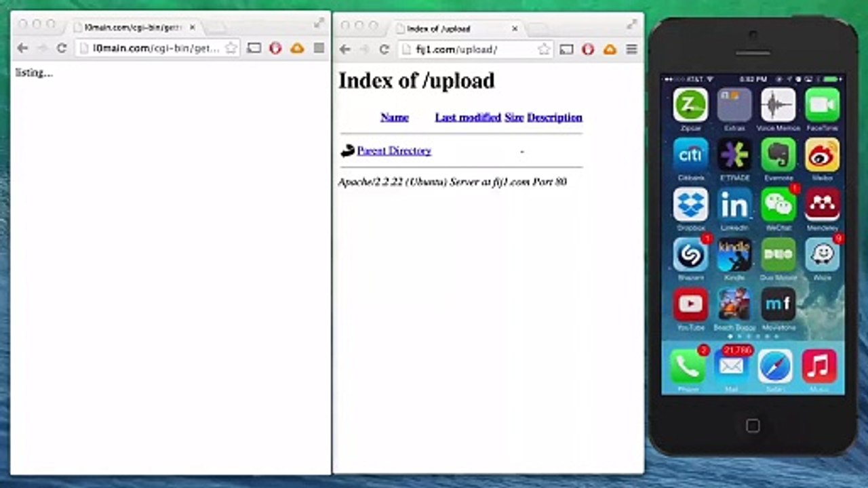Open the FaceTime app
The width and height of the screenshot is (868, 488).
pyautogui.click(x=822, y=105)
